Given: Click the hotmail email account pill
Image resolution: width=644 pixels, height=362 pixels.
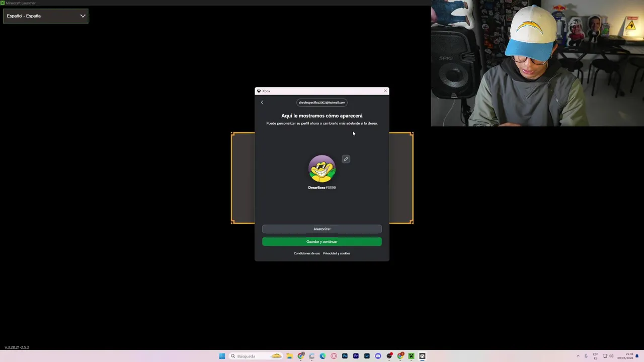Looking at the screenshot, I should coord(322,103).
